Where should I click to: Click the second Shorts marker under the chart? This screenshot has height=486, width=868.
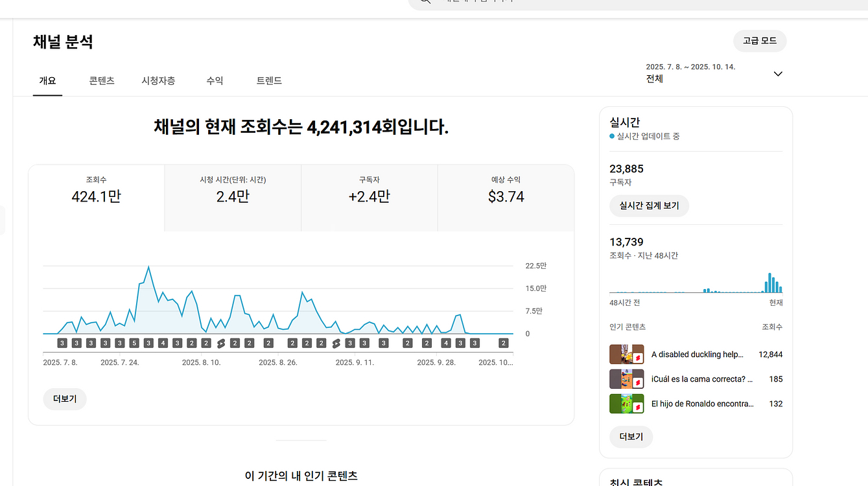coord(336,343)
